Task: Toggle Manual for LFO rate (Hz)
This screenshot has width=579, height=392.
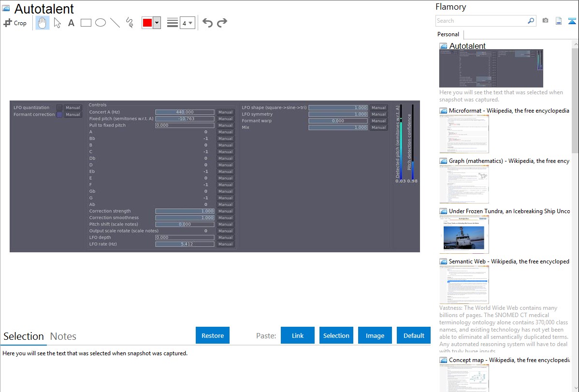Action: click(225, 244)
